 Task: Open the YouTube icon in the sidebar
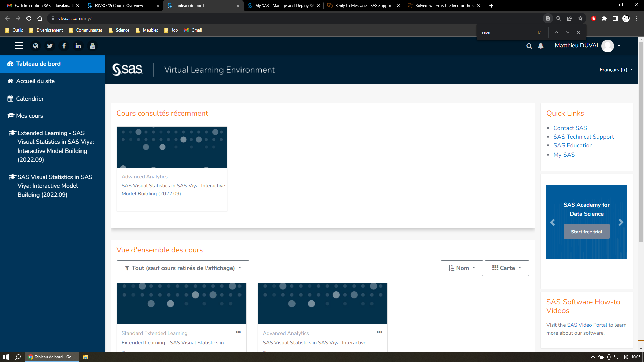[92, 46]
